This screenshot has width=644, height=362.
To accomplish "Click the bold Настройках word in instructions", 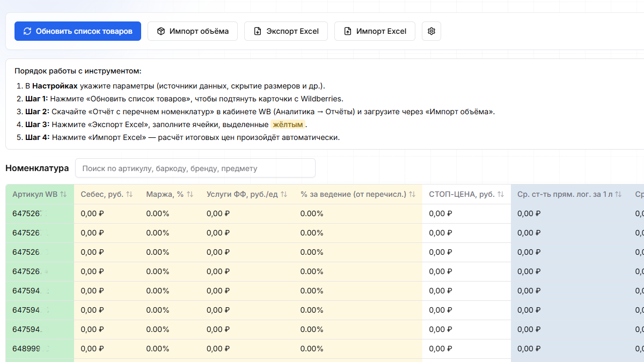I will point(55,86).
